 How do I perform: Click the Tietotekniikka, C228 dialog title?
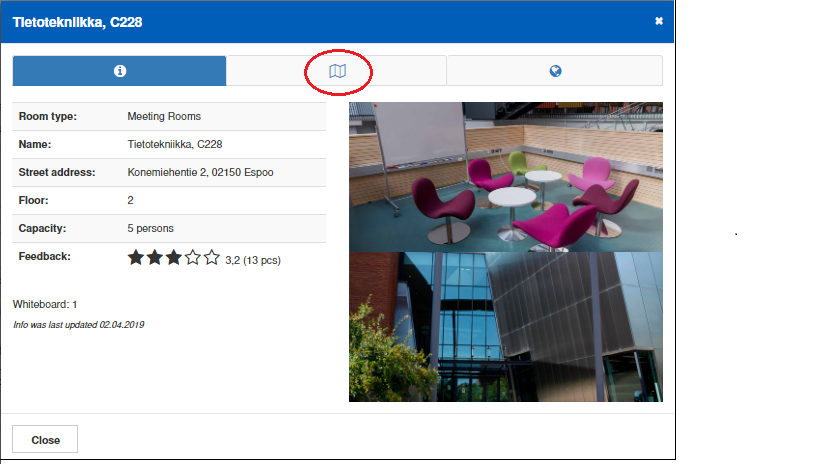[x=77, y=22]
